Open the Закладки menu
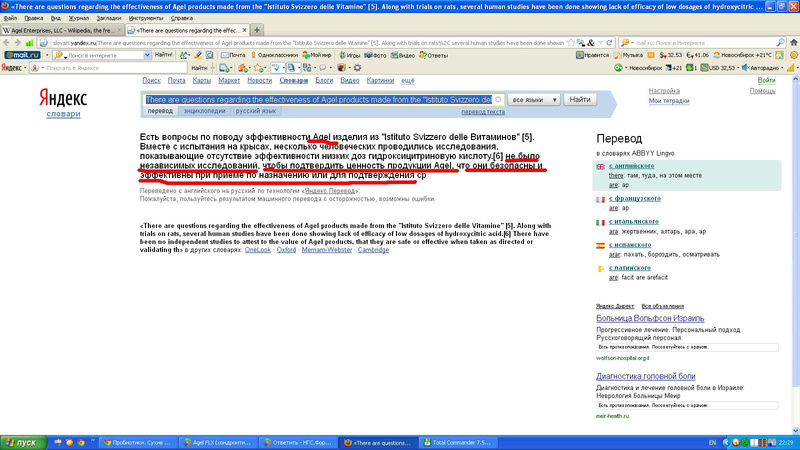 pos(109,18)
